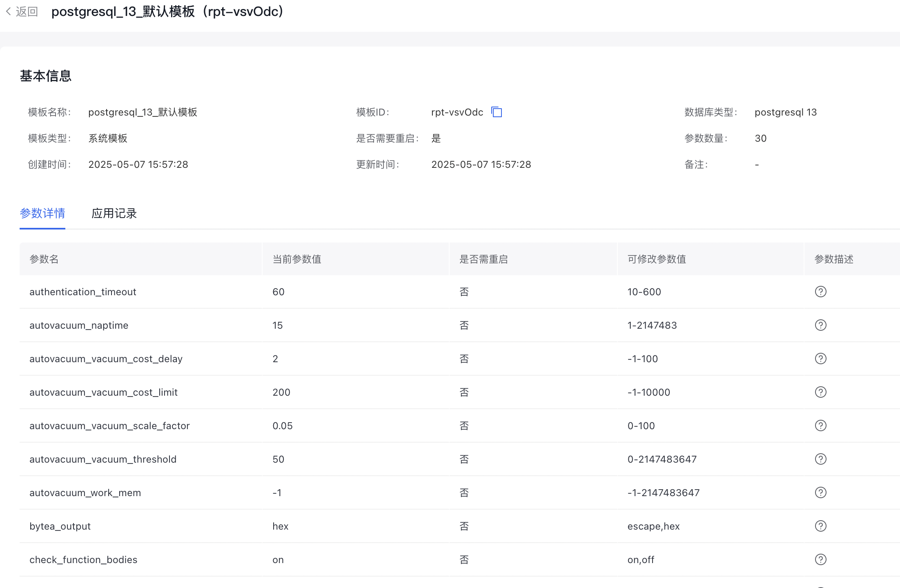
Task: Click template type value 系统模板
Action: 108,138
